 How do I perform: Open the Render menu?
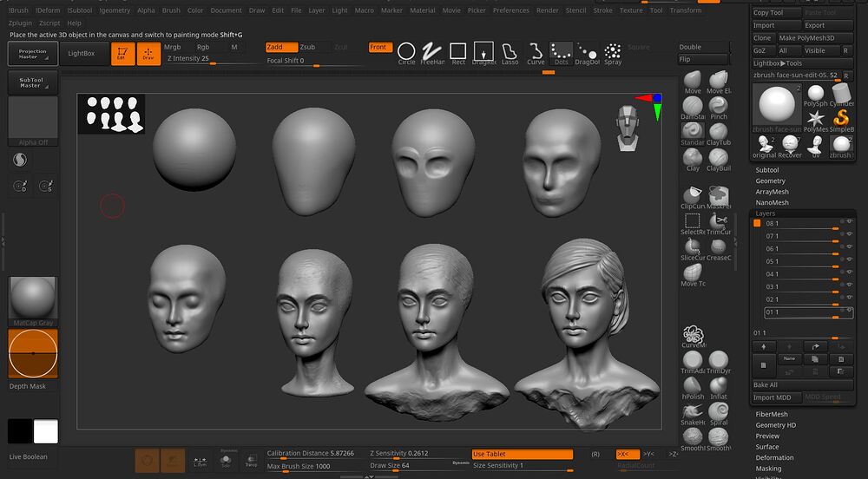click(548, 10)
